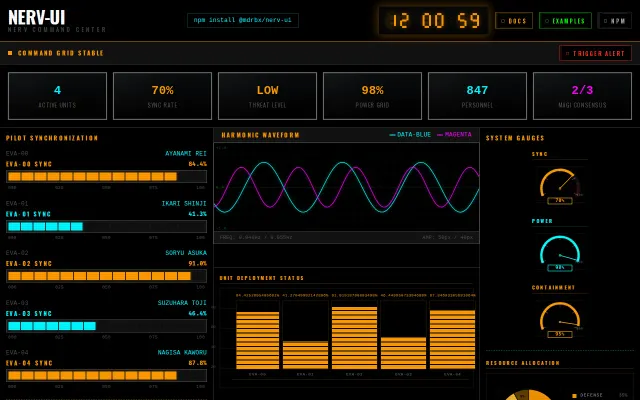The height and width of the screenshot is (400, 640).
Task: Click the EVA-04 deployment bar
Action: pos(452,340)
